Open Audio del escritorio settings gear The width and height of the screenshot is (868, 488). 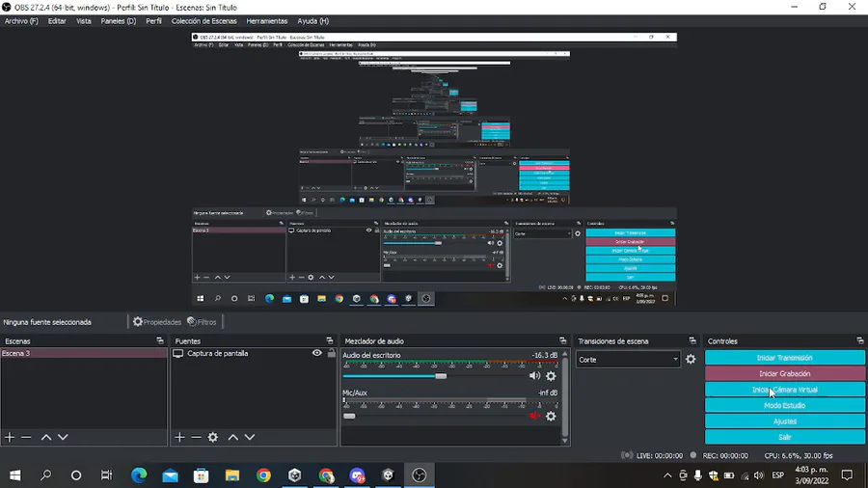551,376
